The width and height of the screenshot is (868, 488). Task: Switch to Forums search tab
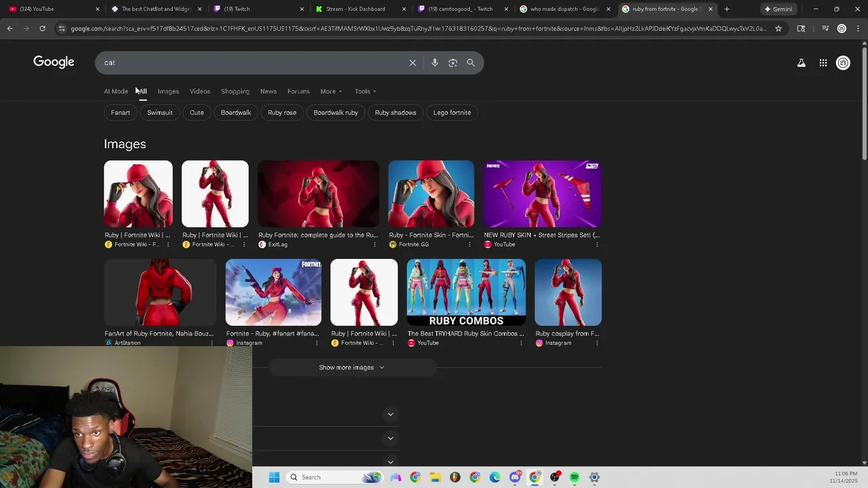[298, 91]
